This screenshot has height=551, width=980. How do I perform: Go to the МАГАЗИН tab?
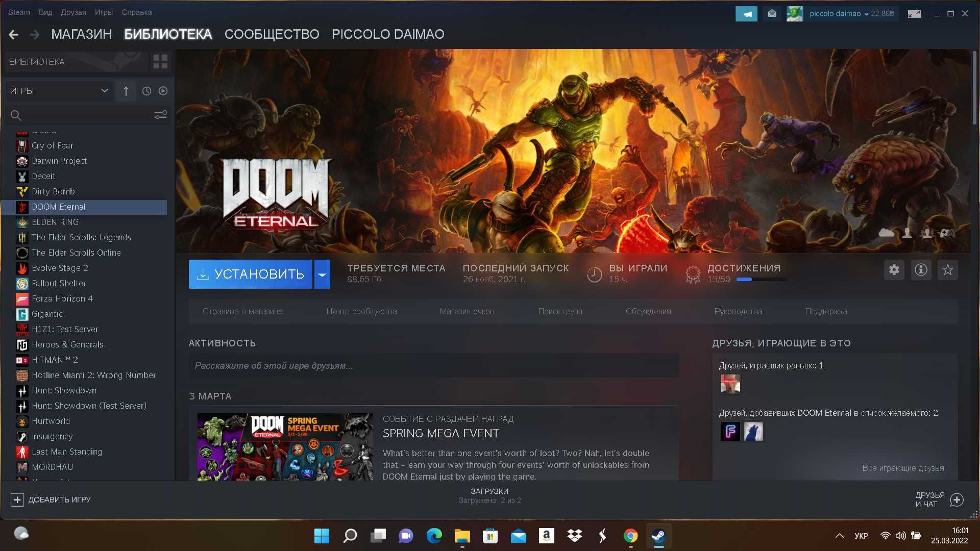(x=81, y=34)
